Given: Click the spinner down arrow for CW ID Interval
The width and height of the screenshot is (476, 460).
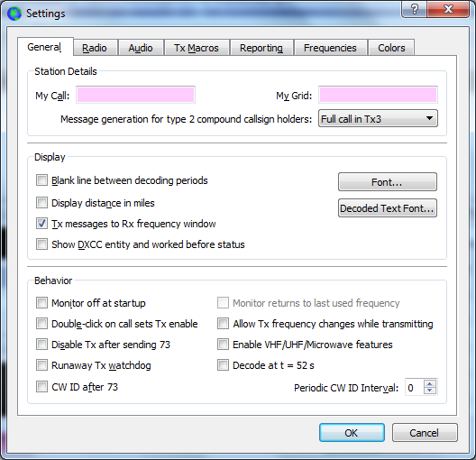Looking at the screenshot, I should point(429,391).
